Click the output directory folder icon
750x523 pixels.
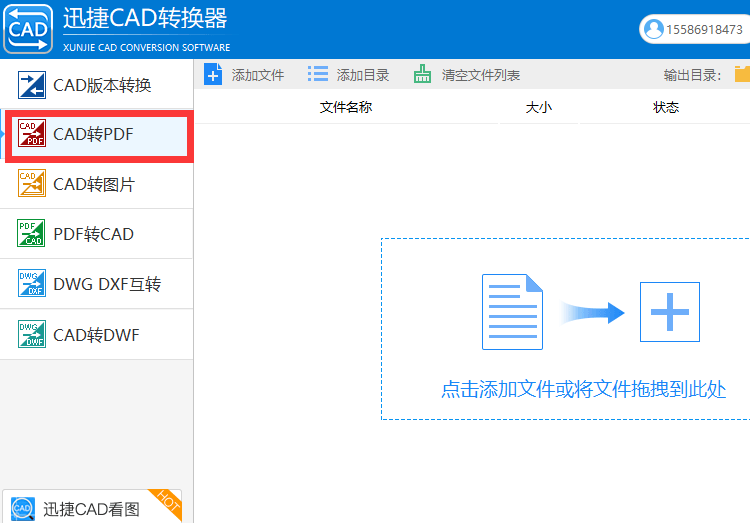(x=742, y=74)
